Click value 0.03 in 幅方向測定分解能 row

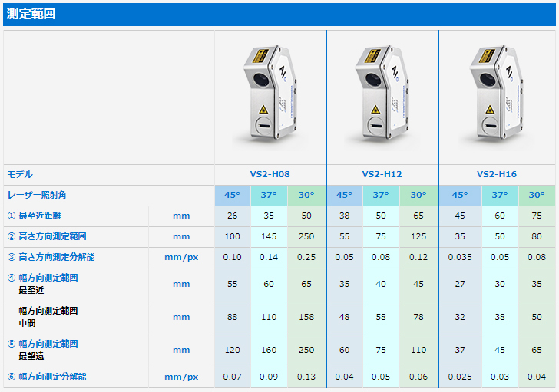pos(500,377)
